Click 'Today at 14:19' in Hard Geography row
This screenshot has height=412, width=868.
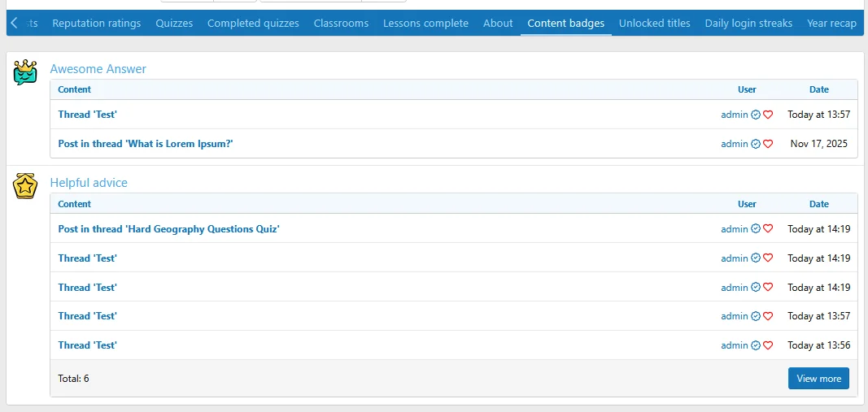818,228
